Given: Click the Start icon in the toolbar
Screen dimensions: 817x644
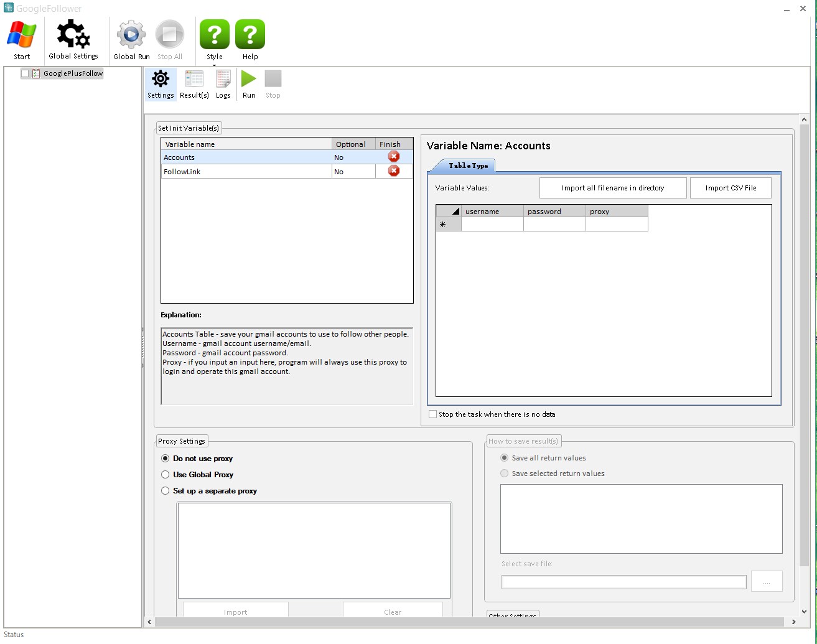Looking at the screenshot, I should 22,35.
